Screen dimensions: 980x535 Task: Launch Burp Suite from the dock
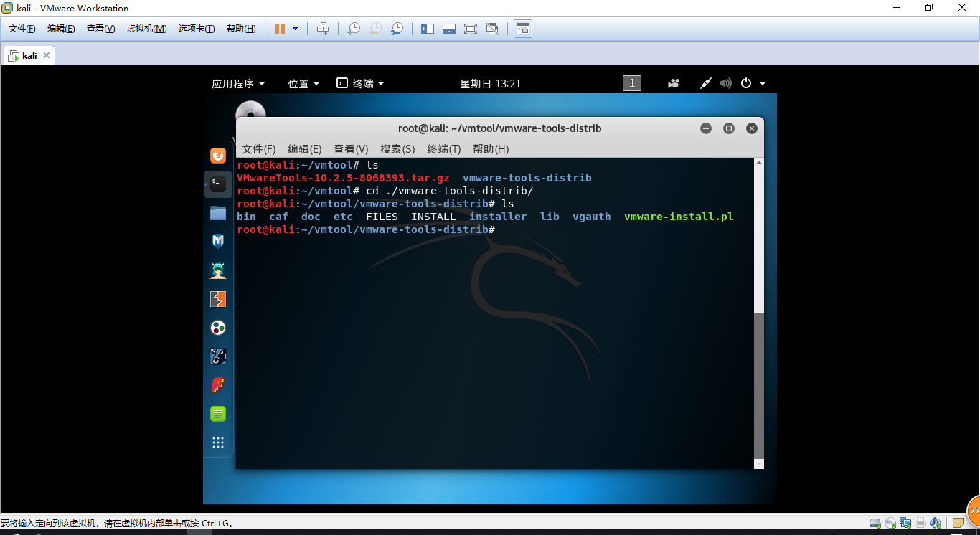click(x=218, y=299)
